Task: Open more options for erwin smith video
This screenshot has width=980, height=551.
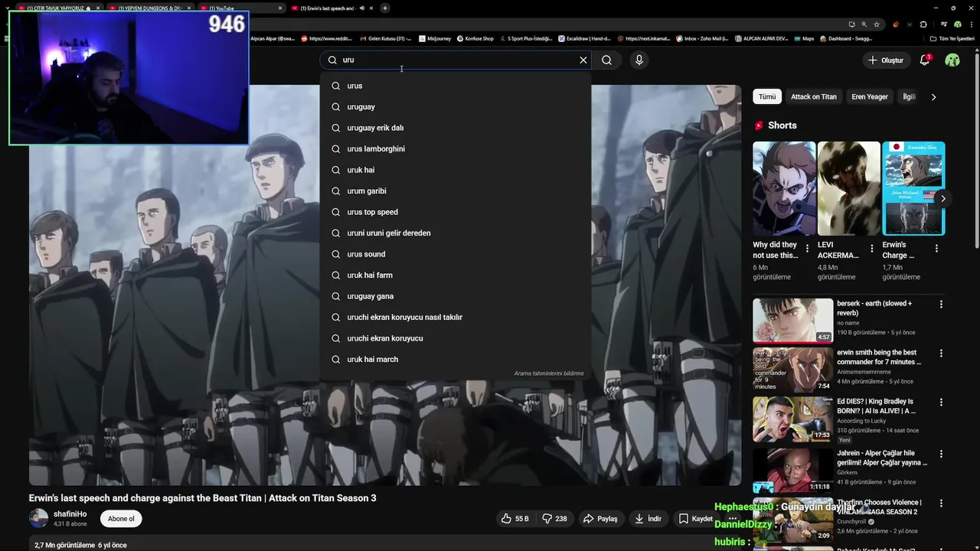Action: 941,353
